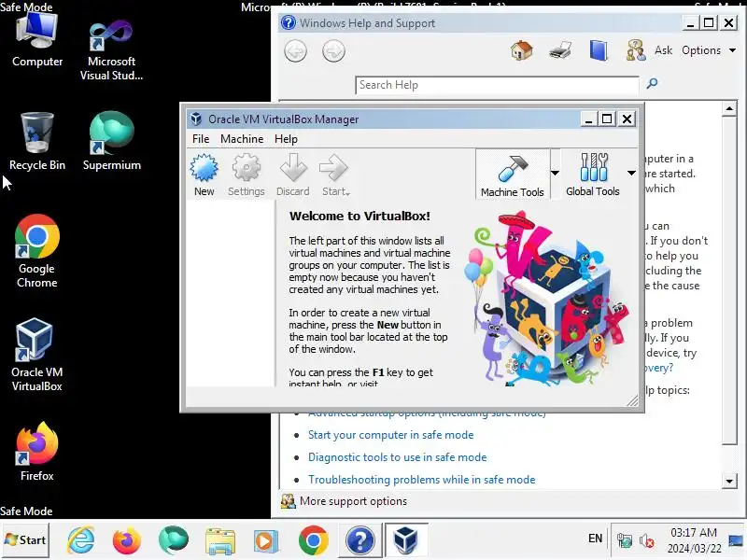Image resolution: width=747 pixels, height=560 pixels.
Task: Click the Print icon in Help and Support
Action: pyautogui.click(x=559, y=50)
